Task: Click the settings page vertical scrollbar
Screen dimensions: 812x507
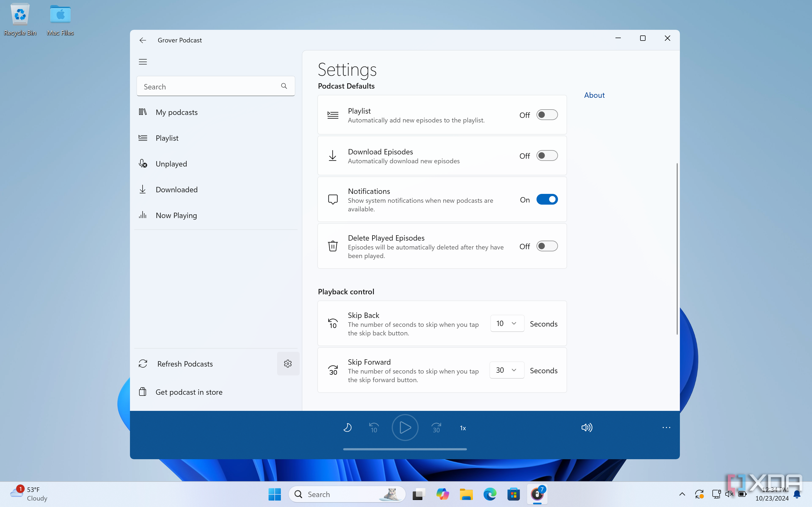Action: [677, 248]
